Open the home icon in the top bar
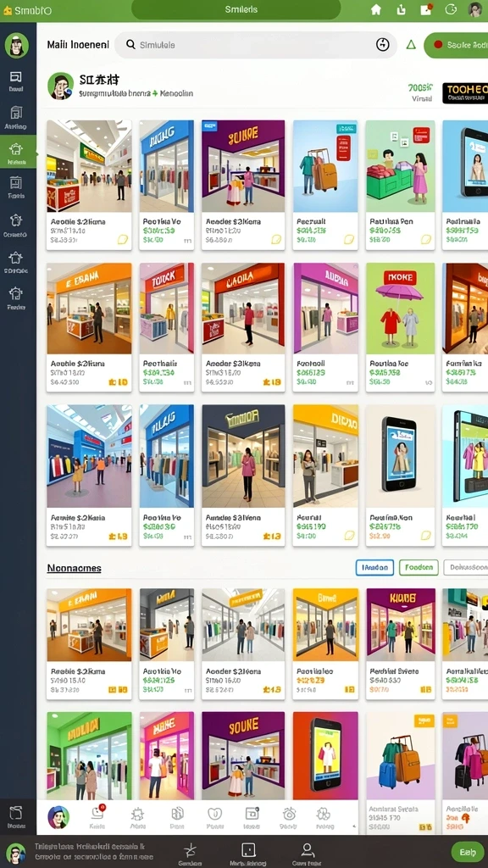The width and height of the screenshot is (488, 868). pos(376,9)
